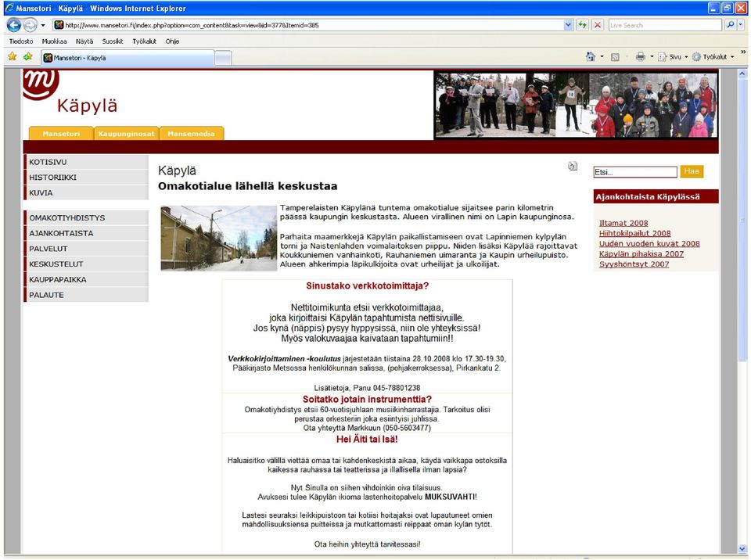Image resolution: width=751 pixels, height=560 pixels.
Task: Expand the Home button dropdown arrow
Action: (x=602, y=57)
